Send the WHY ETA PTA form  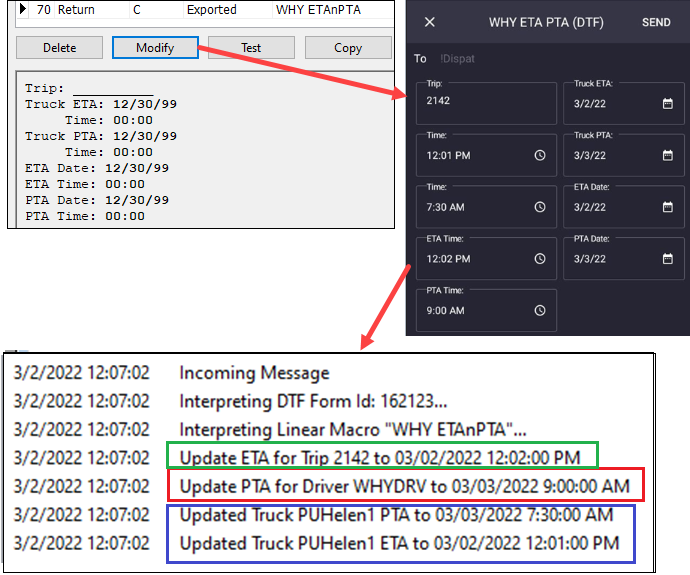(656, 22)
